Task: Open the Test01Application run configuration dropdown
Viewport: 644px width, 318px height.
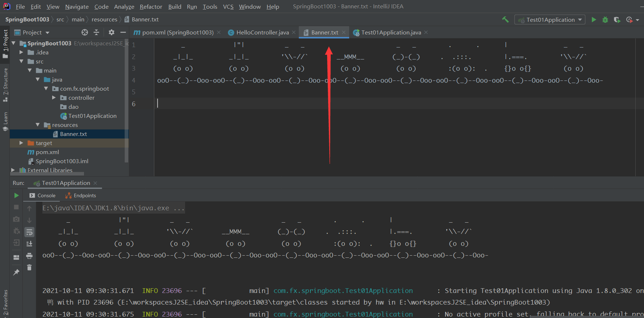Action: point(550,20)
